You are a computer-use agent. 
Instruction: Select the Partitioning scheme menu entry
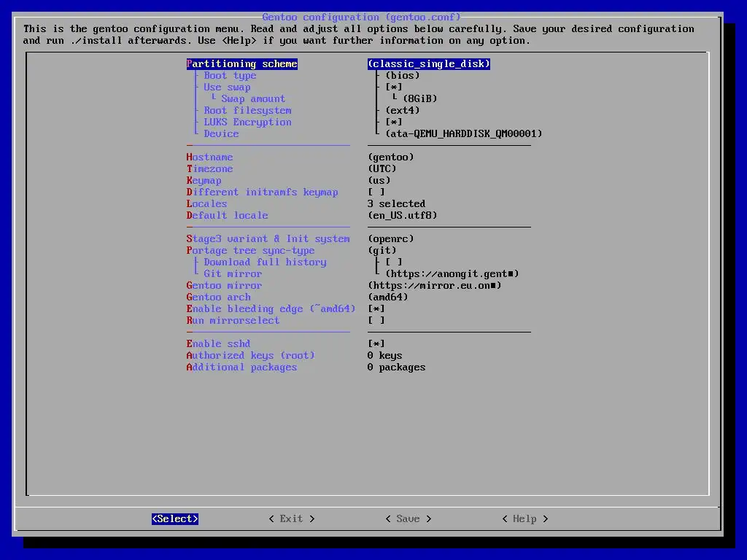pyautogui.click(x=242, y=64)
